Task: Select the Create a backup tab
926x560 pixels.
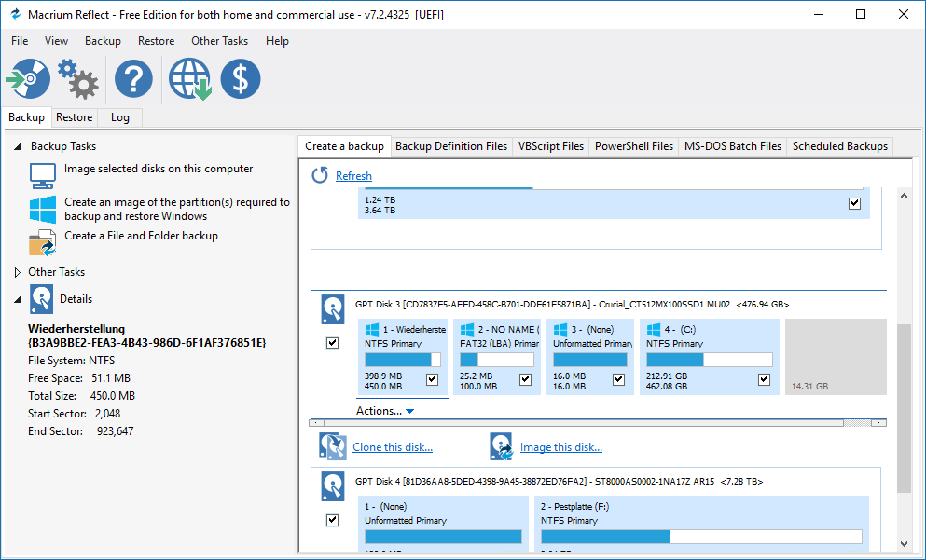Action: (344, 146)
